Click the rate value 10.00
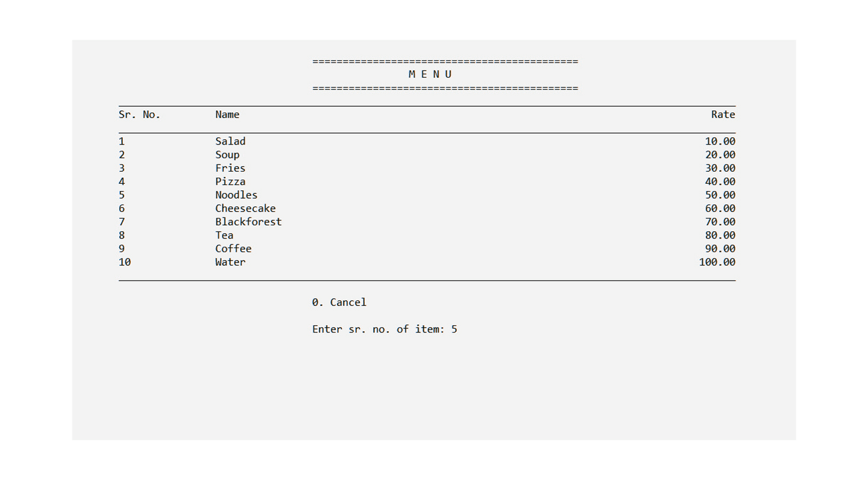 (x=720, y=142)
